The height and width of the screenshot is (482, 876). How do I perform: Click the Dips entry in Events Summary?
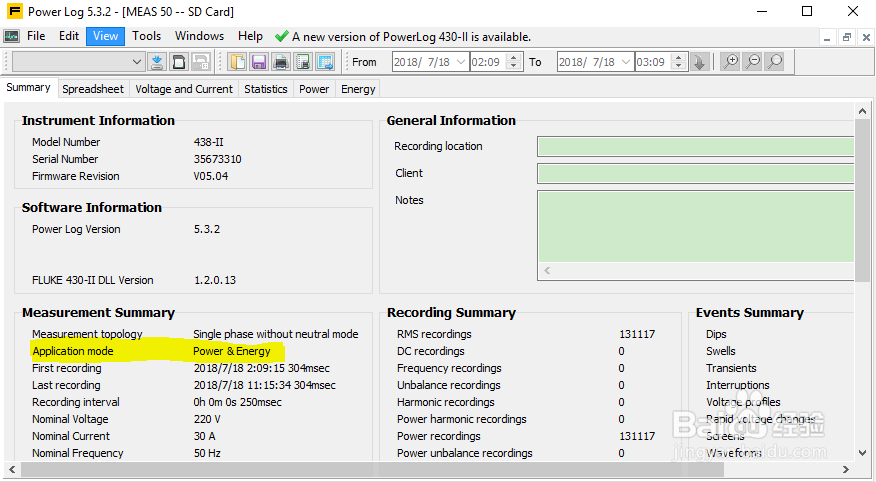(716, 334)
